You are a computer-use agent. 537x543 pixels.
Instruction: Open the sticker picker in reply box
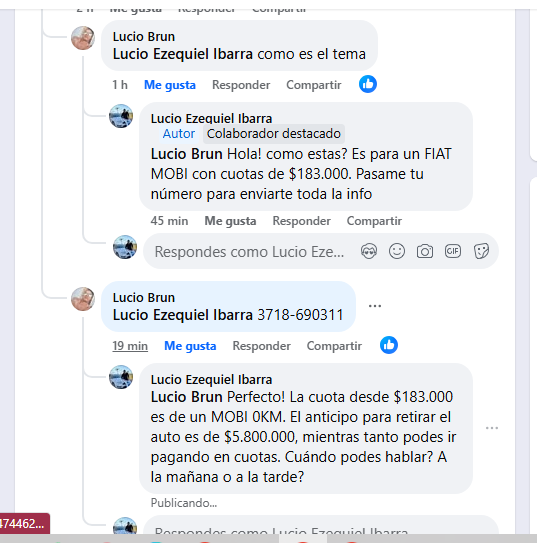(x=481, y=251)
